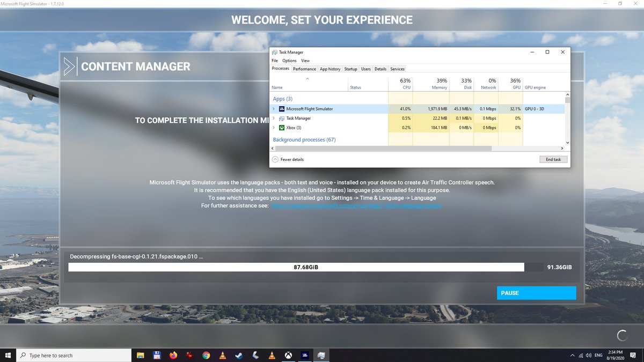Click the blue floppy disk taskbar icon
Viewport: 644px width, 362px height.
(157, 355)
